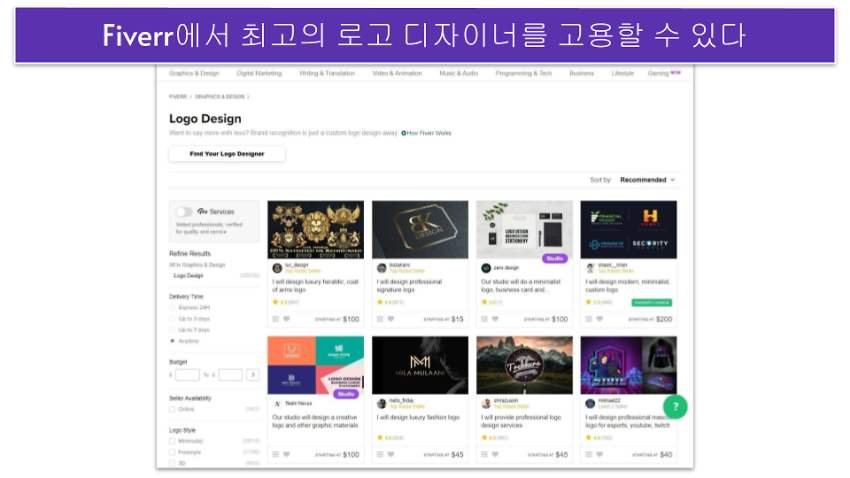
Task: Click heart icon on signature logo gig
Action: pyautogui.click(x=391, y=319)
